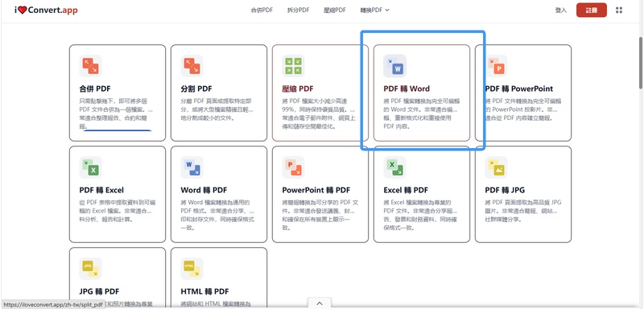Click the 壓縮 PDF compress icon

pos(293,66)
